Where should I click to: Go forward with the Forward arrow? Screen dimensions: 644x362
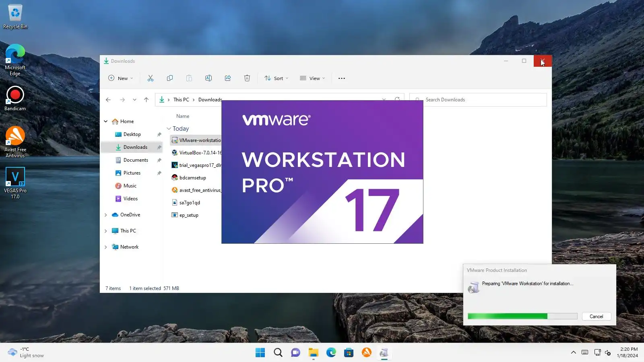(122, 100)
